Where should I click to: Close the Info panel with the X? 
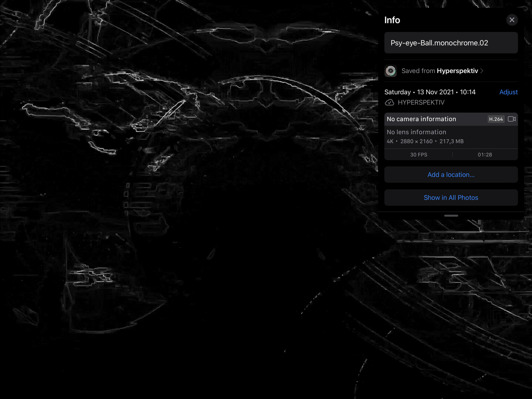click(512, 20)
